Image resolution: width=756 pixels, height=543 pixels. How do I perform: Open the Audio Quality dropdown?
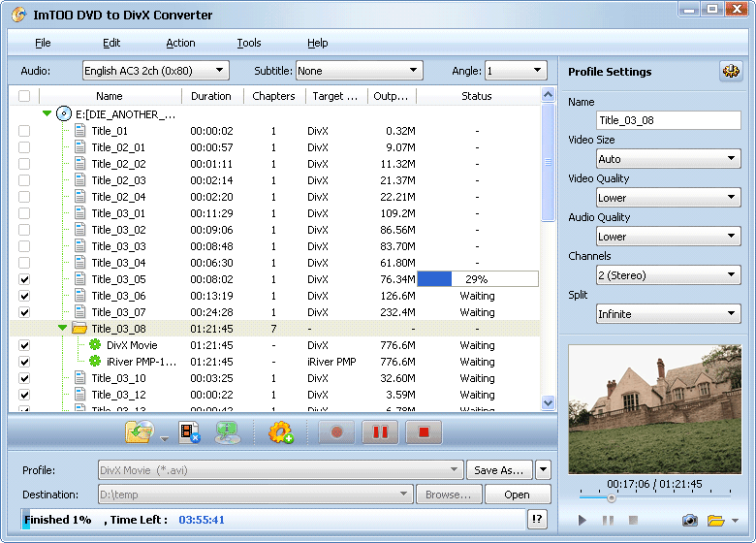668,237
